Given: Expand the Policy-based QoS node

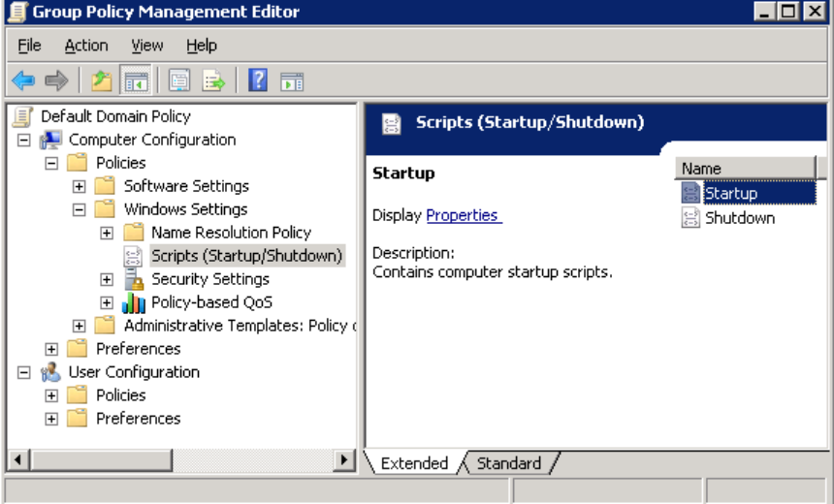Looking at the screenshot, I should (107, 303).
